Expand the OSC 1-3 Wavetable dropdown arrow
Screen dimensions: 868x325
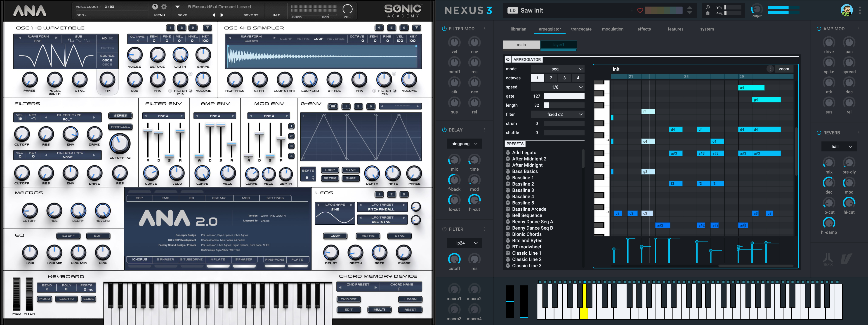(x=208, y=28)
